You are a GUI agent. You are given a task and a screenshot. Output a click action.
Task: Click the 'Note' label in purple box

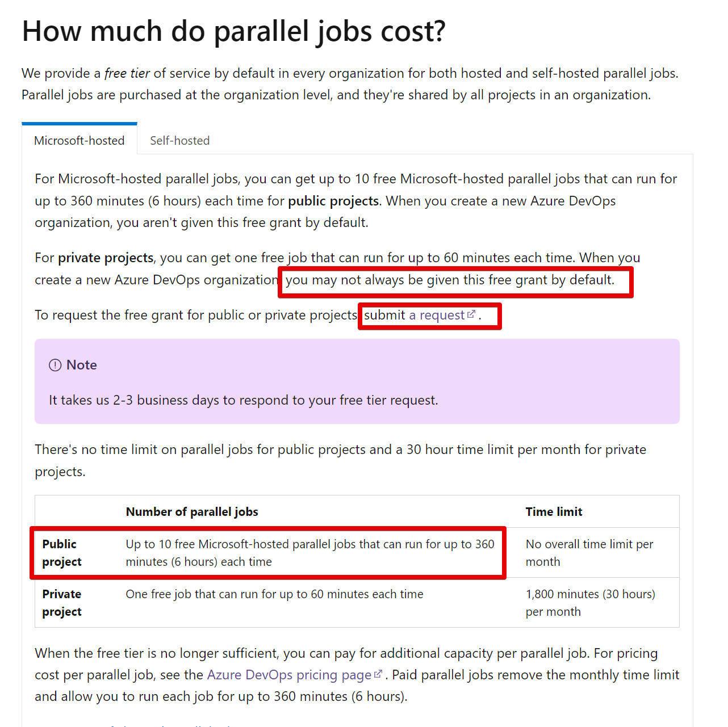coord(82,365)
